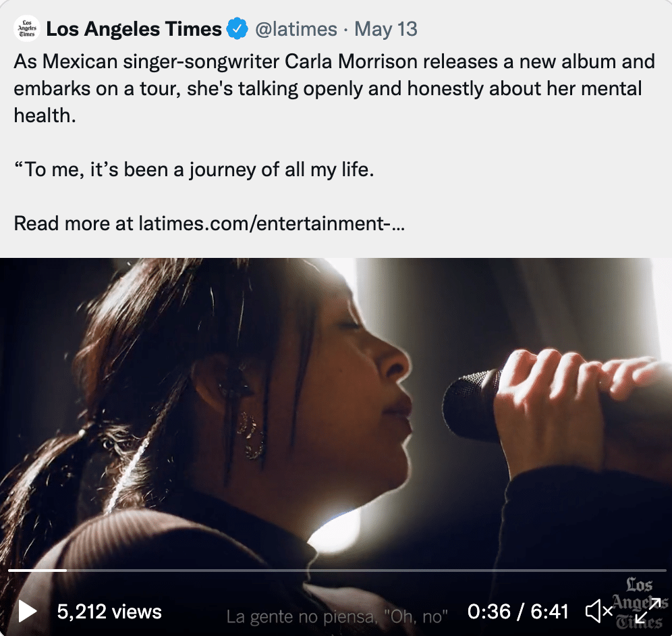Visit the @latimes handle
The image size is (672, 636).
(x=296, y=29)
